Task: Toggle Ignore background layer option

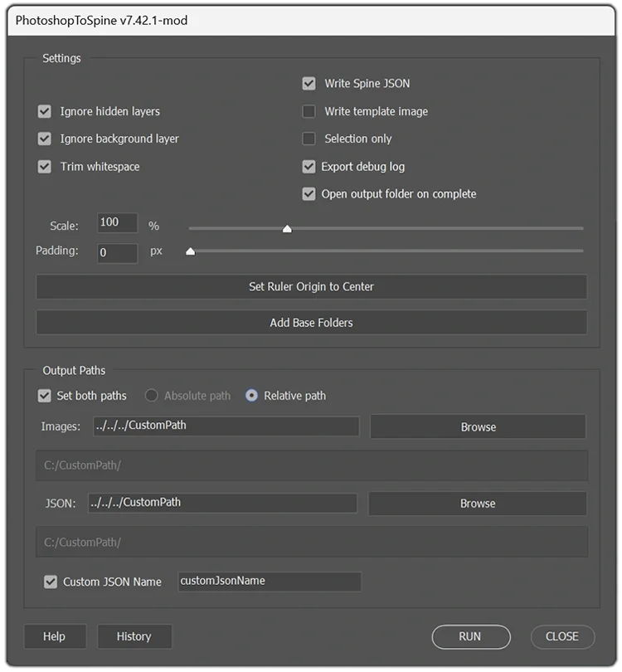Action: (45, 139)
